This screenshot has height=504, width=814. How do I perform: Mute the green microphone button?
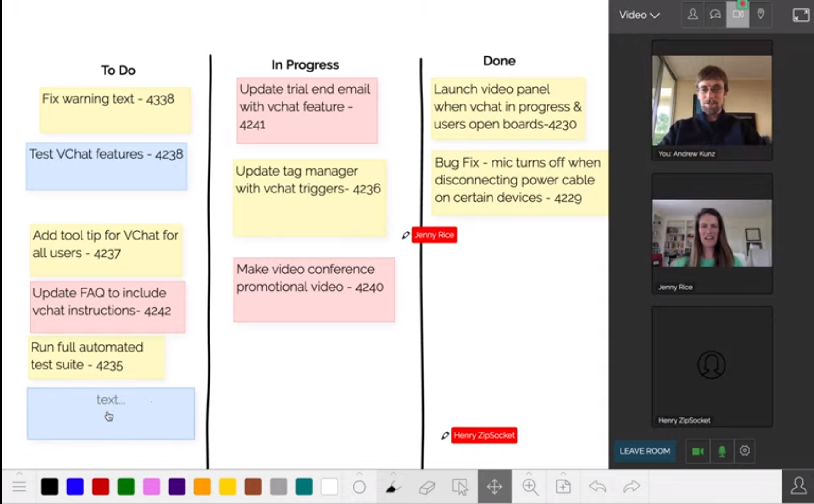coord(722,451)
